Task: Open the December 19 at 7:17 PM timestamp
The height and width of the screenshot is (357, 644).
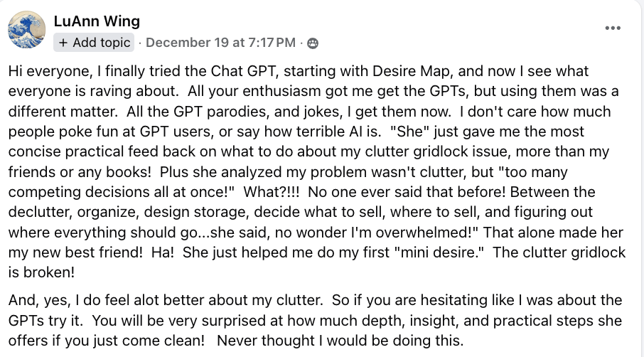Action: 220,43
